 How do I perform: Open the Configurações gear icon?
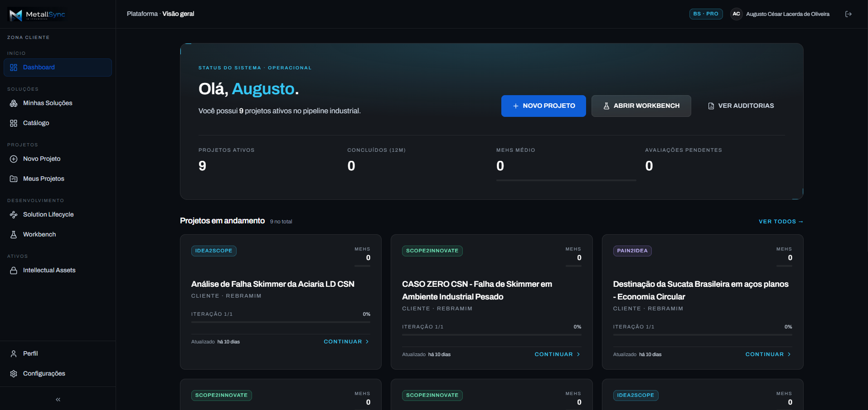[x=14, y=374]
